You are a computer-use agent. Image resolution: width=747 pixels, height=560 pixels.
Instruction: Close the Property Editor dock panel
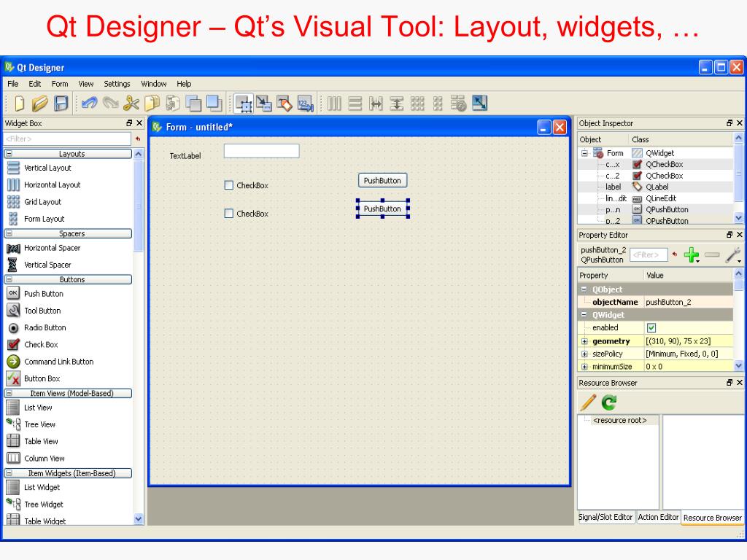(x=740, y=235)
